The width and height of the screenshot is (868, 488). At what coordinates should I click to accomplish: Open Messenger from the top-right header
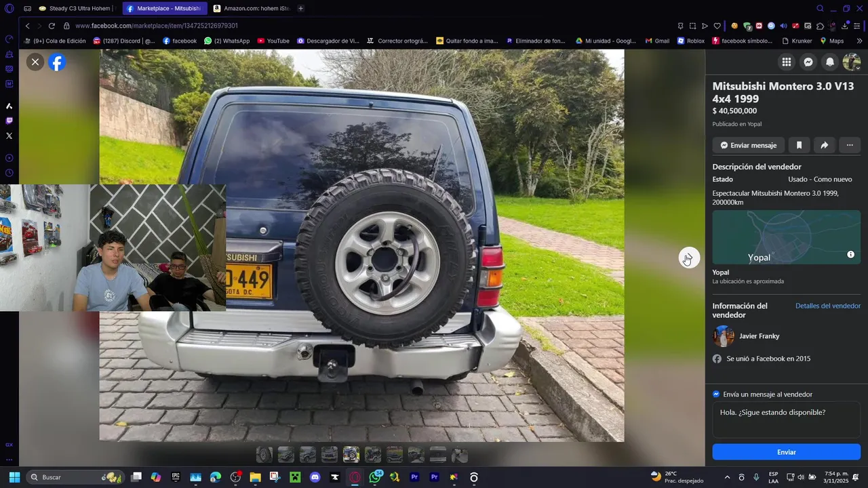(808, 62)
